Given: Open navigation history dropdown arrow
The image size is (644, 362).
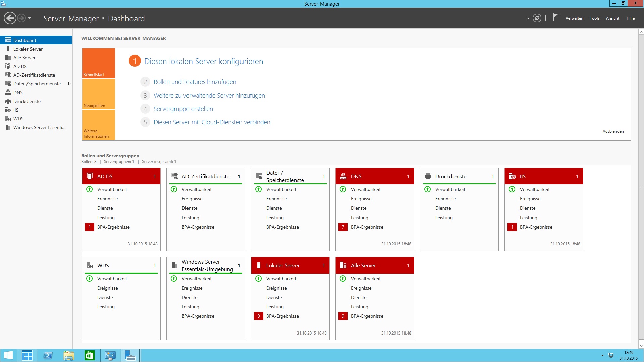Looking at the screenshot, I should pos(30,18).
